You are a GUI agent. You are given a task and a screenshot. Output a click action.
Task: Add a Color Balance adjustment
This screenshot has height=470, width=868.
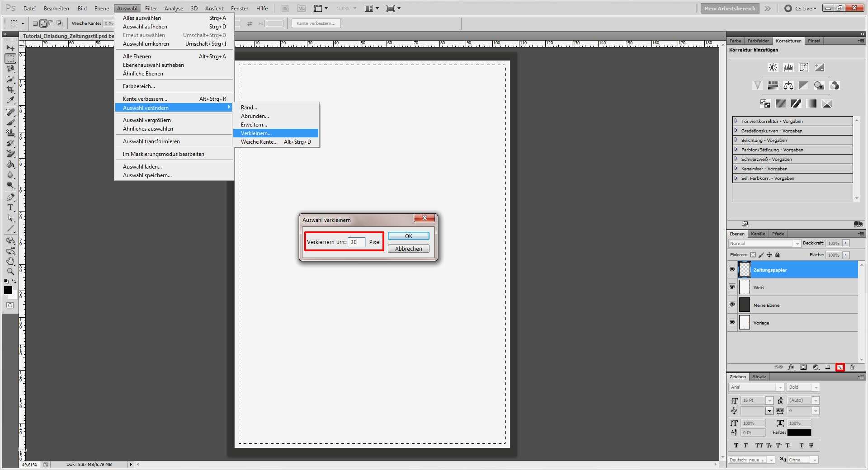[x=788, y=85]
